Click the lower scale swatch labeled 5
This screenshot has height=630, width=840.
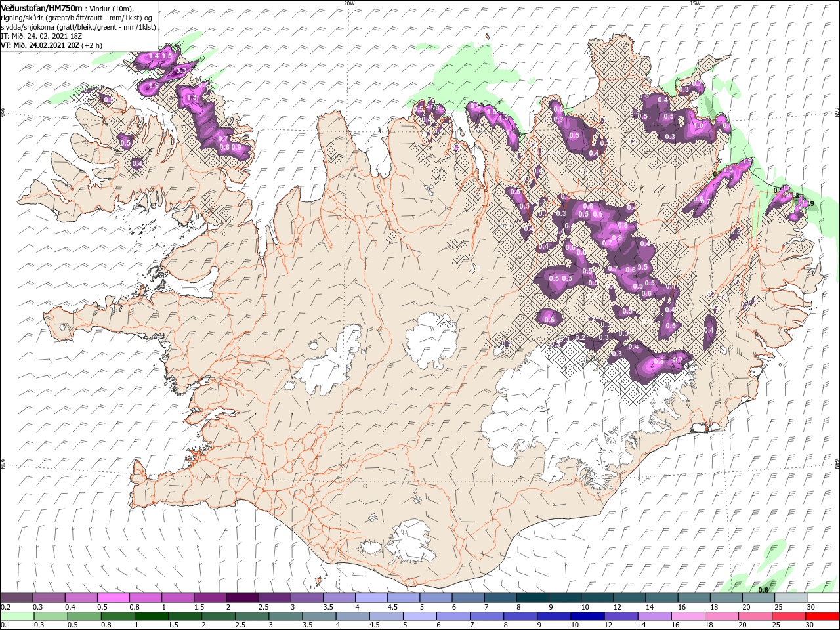[x=420, y=616]
